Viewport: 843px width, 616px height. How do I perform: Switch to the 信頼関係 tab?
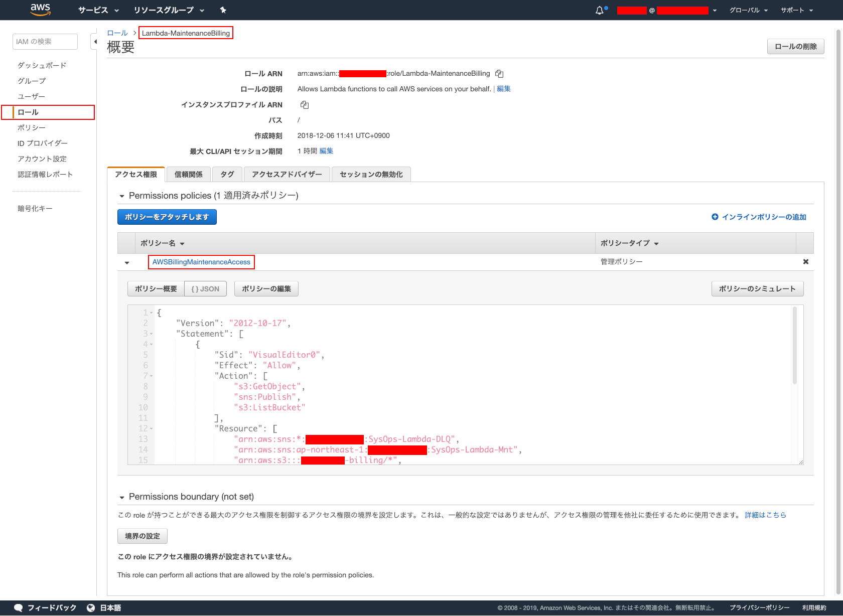[188, 174]
